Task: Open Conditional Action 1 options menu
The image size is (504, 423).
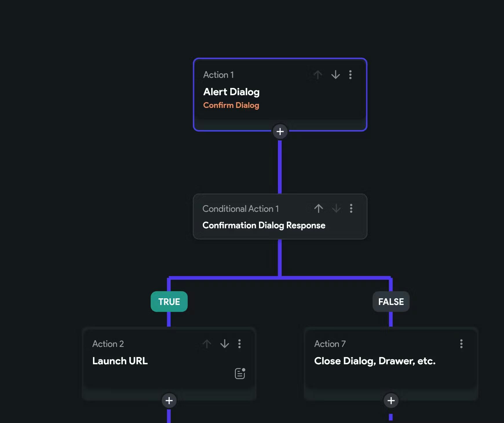Action: click(x=351, y=209)
